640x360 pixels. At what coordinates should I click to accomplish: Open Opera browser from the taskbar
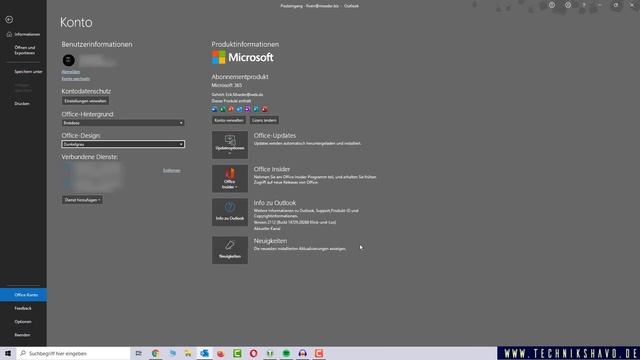253,353
